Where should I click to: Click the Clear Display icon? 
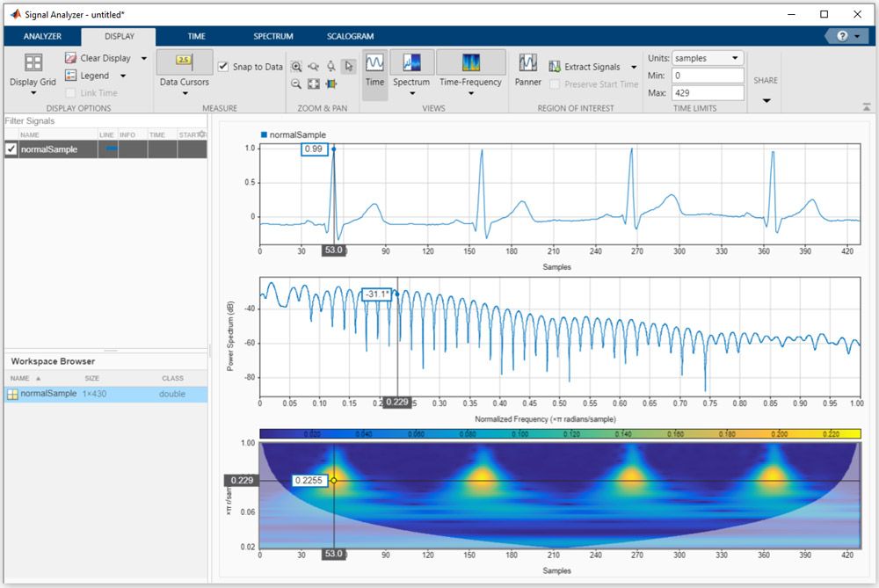(x=70, y=57)
